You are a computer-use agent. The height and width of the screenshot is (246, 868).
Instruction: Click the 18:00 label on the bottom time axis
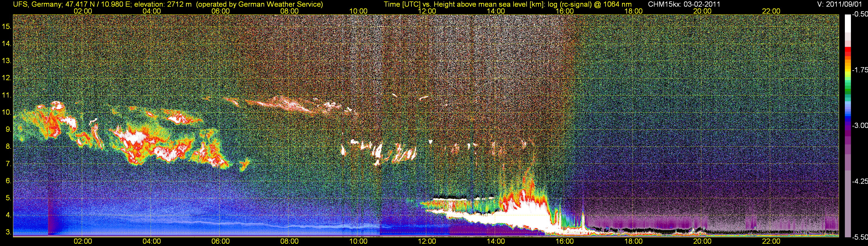[633, 241]
